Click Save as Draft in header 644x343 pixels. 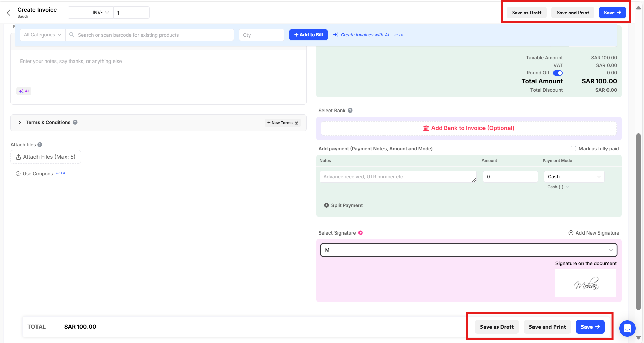(527, 13)
